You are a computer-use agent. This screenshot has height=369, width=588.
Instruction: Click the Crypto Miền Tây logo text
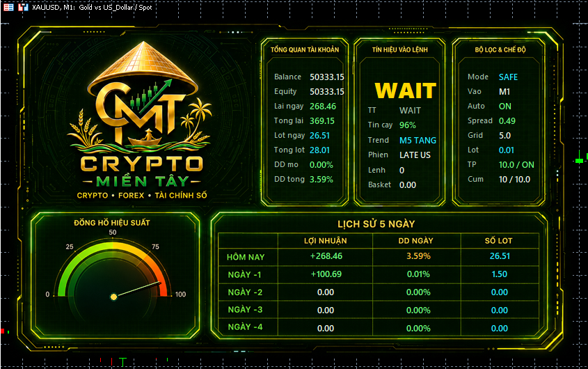coord(142,172)
